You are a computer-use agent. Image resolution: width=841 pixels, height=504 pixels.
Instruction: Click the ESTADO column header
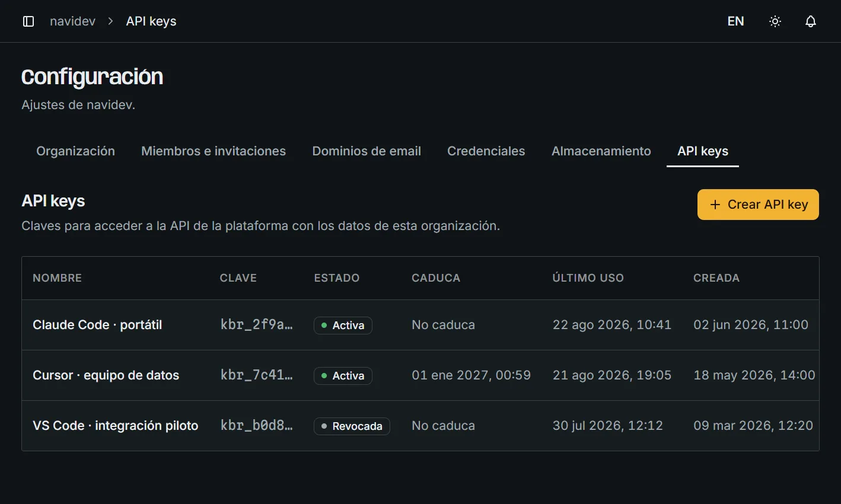[337, 278]
